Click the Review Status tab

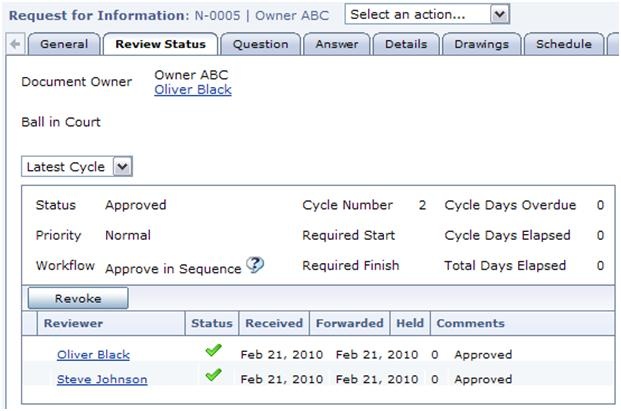pyautogui.click(x=161, y=44)
